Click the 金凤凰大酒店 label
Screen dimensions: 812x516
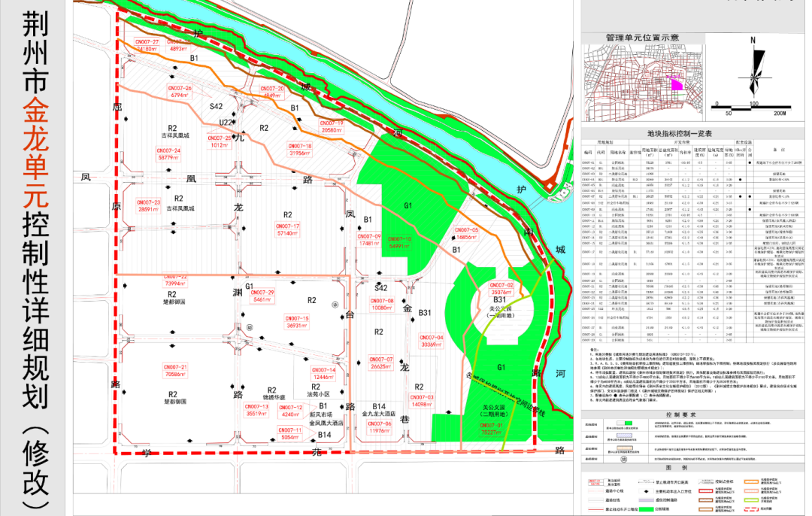coord(326,423)
